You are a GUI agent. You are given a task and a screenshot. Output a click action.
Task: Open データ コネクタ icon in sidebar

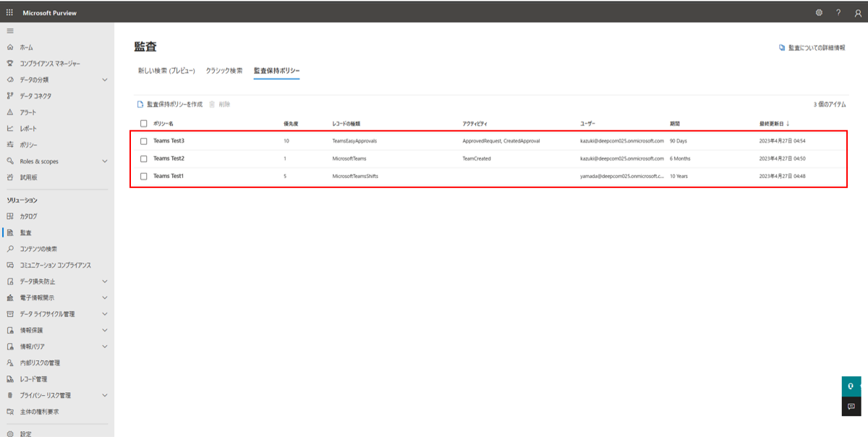point(10,96)
